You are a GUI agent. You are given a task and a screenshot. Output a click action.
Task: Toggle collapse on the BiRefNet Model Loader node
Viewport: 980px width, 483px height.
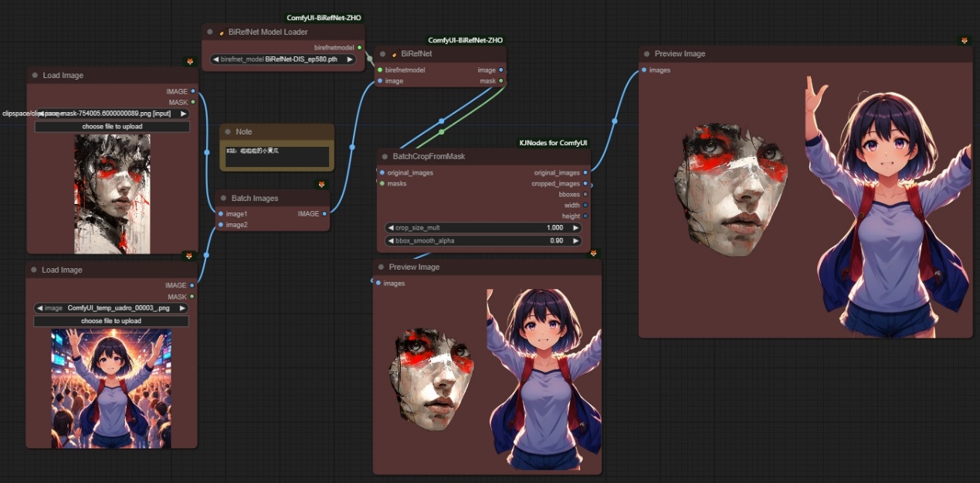pos(210,32)
